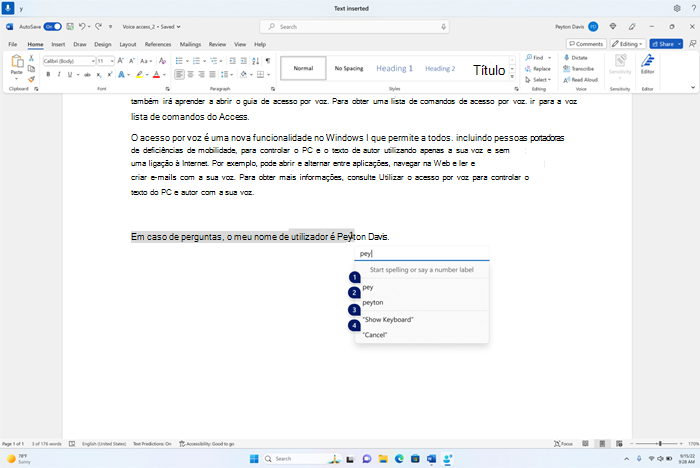Click Read Aloud in ribbon
700x468 pixels.
tap(580, 79)
